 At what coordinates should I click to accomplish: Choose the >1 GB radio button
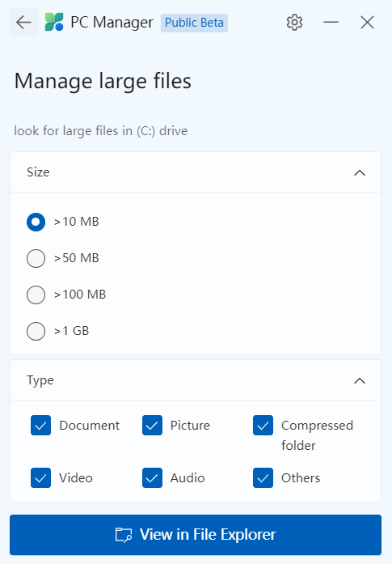(36, 331)
